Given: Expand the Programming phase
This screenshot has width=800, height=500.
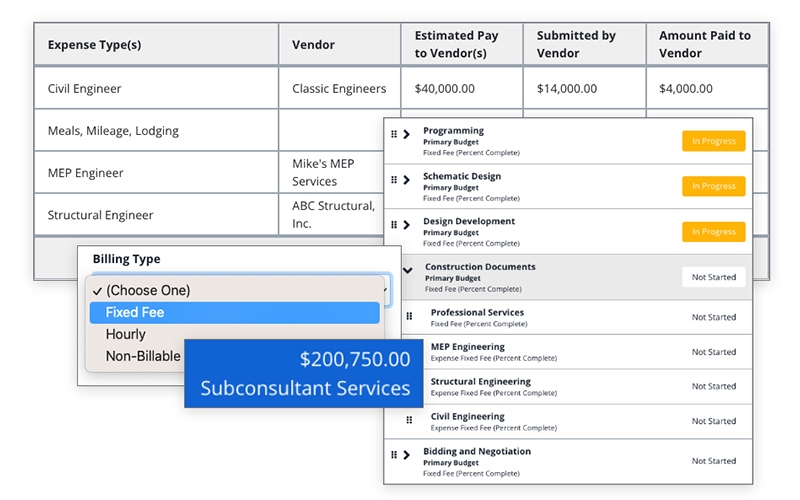Looking at the screenshot, I should [406, 134].
